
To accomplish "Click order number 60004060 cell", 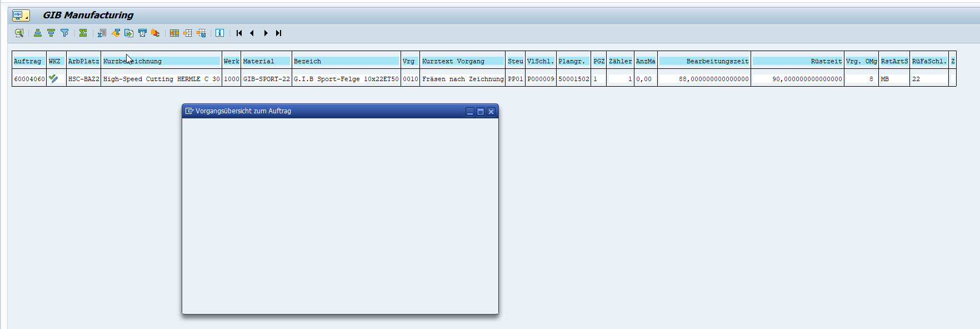I will point(29,79).
